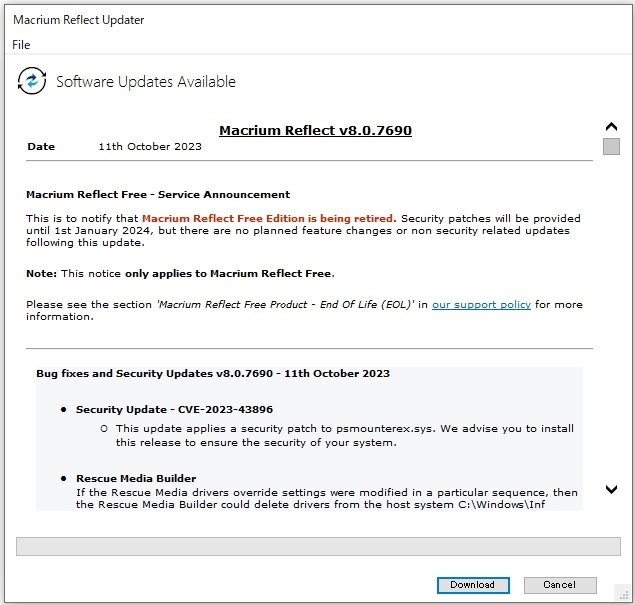This screenshot has width=635, height=605.
Task: Open the 'our support policy' link
Action: [481, 305]
